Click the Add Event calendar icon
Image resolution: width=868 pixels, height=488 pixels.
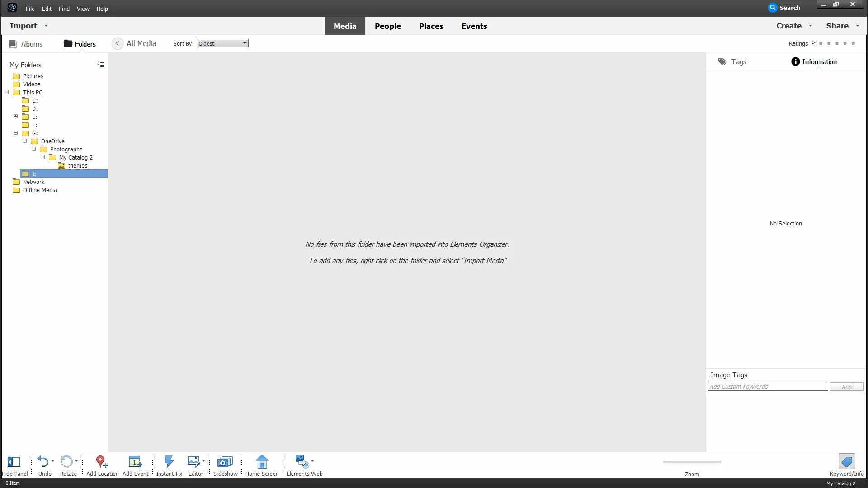[x=135, y=462]
